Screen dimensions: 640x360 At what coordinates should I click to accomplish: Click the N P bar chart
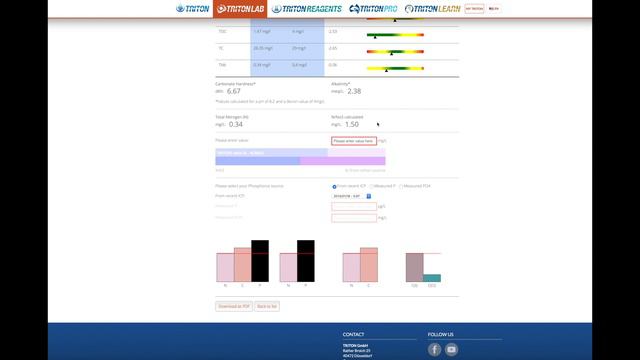297,261
